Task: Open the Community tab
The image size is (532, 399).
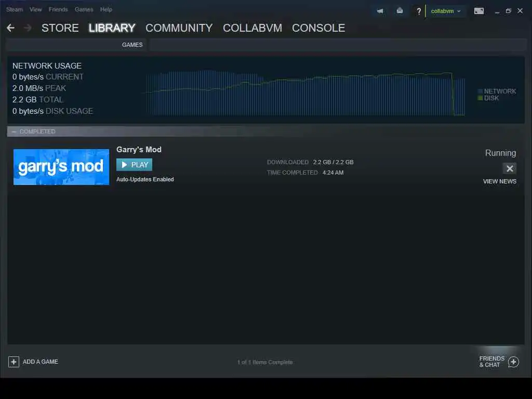Action: (x=179, y=28)
